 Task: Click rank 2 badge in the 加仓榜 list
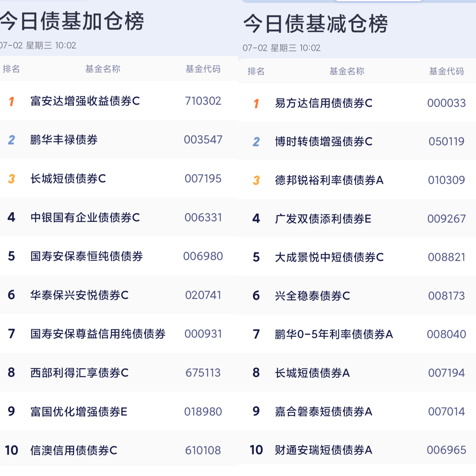point(11,140)
